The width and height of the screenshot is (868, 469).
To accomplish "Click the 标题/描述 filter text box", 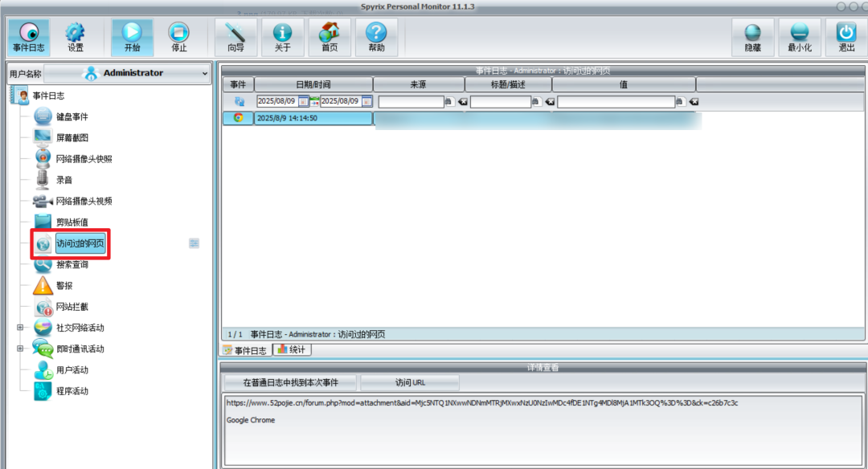I will click(x=501, y=102).
